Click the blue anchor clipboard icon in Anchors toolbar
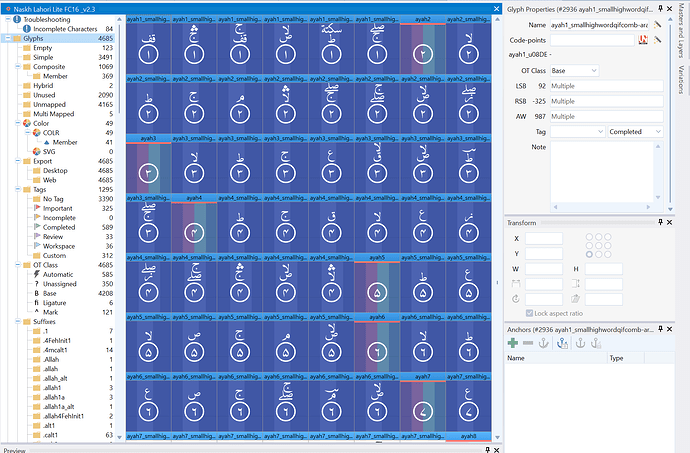 (x=562, y=343)
